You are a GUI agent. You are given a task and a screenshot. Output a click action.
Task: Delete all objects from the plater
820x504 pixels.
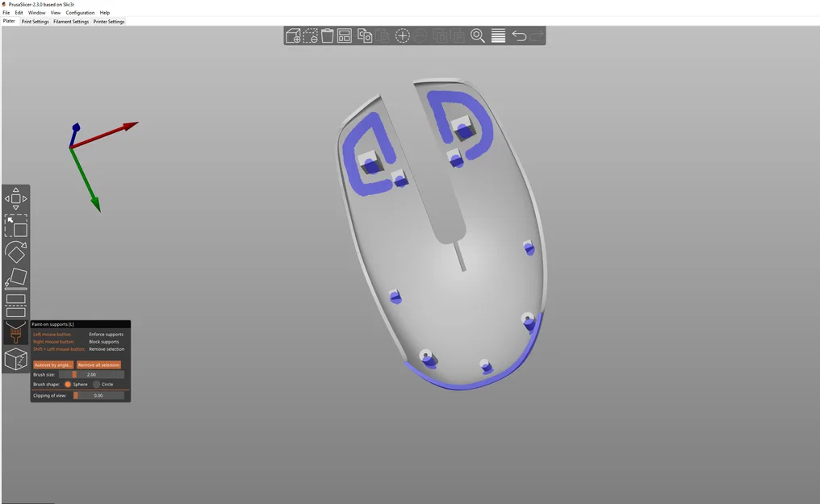326,35
